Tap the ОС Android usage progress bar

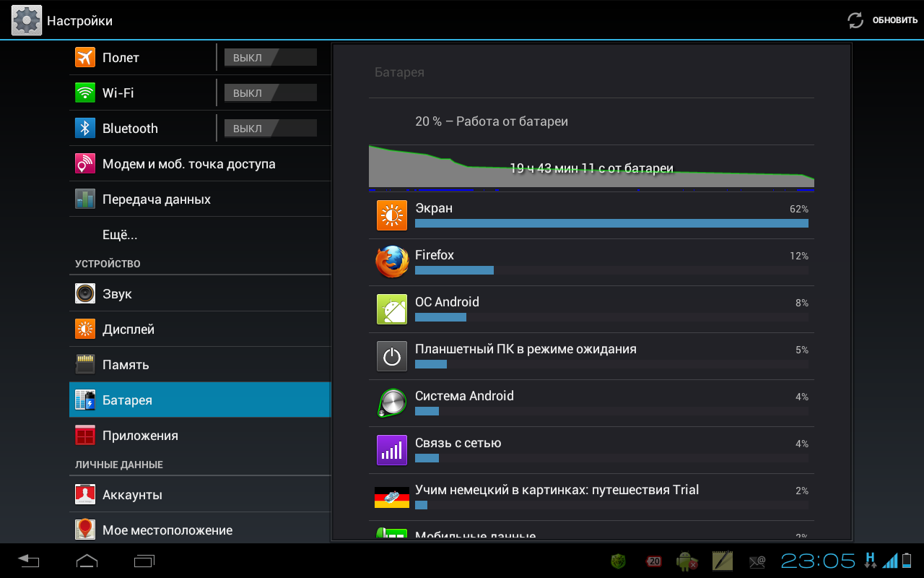(611, 317)
